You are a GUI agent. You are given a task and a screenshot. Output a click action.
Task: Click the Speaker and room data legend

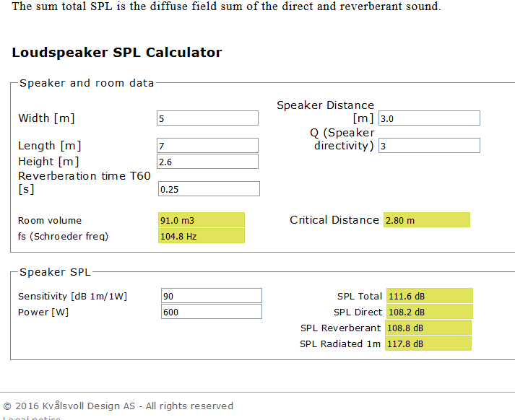click(87, 83)
